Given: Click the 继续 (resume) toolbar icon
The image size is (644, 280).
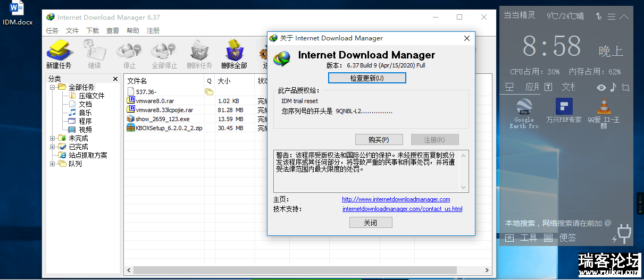Looking at the screenshot, I should [x=94, y=54].
